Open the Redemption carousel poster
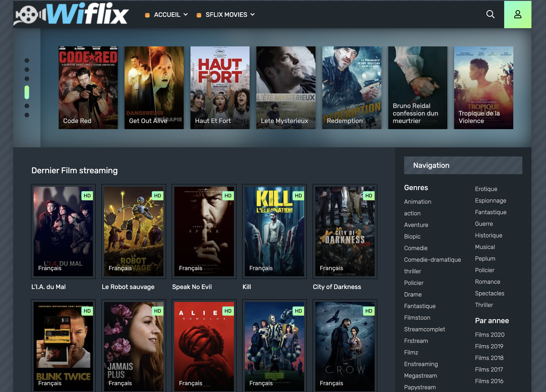Screen dimensions: 546x392 click(352, 88)
